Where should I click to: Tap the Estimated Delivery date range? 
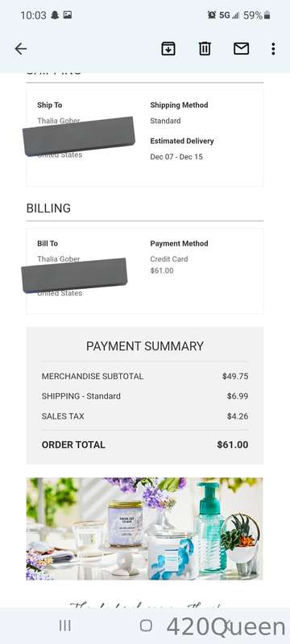pyautogui.click(x=176, y=156)
